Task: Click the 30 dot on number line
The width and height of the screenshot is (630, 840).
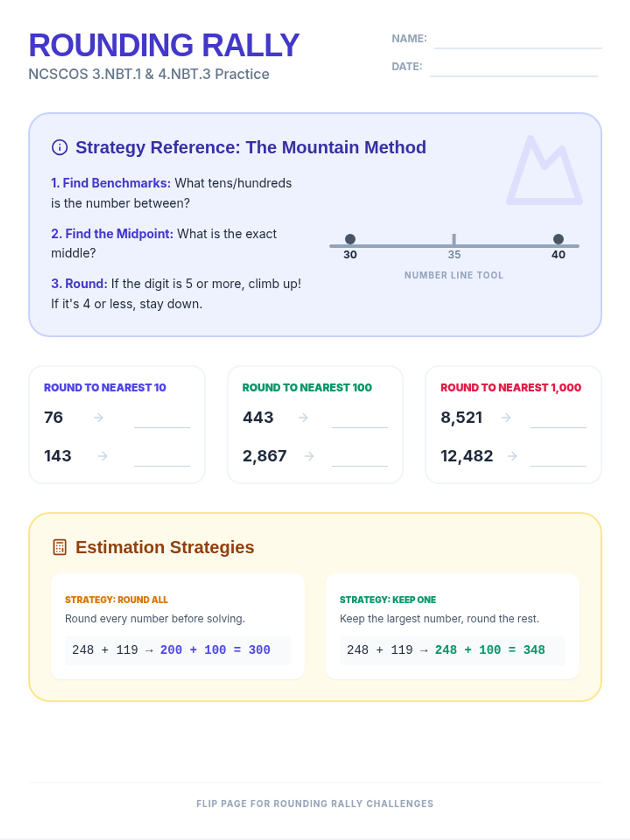Action: (x=350, y=239)
